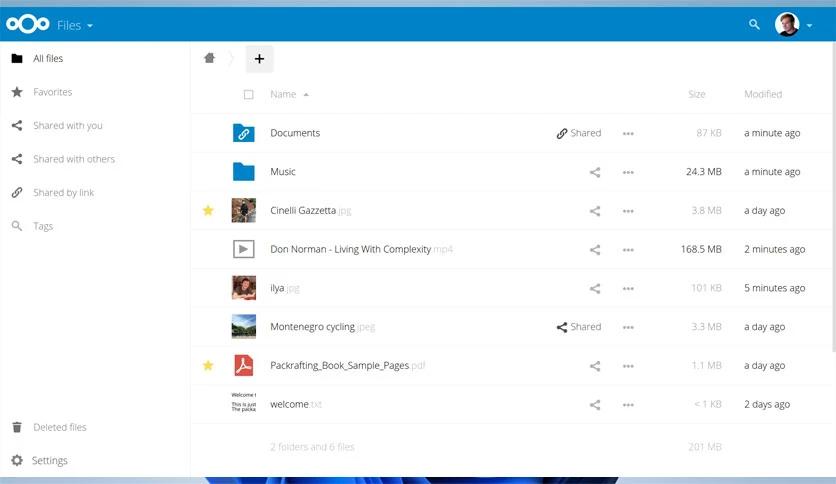The width and height of the screenshot is (836, 484).
Task: Open Cinelli Gazzetta thumbnail
Action: coord(244,211)
